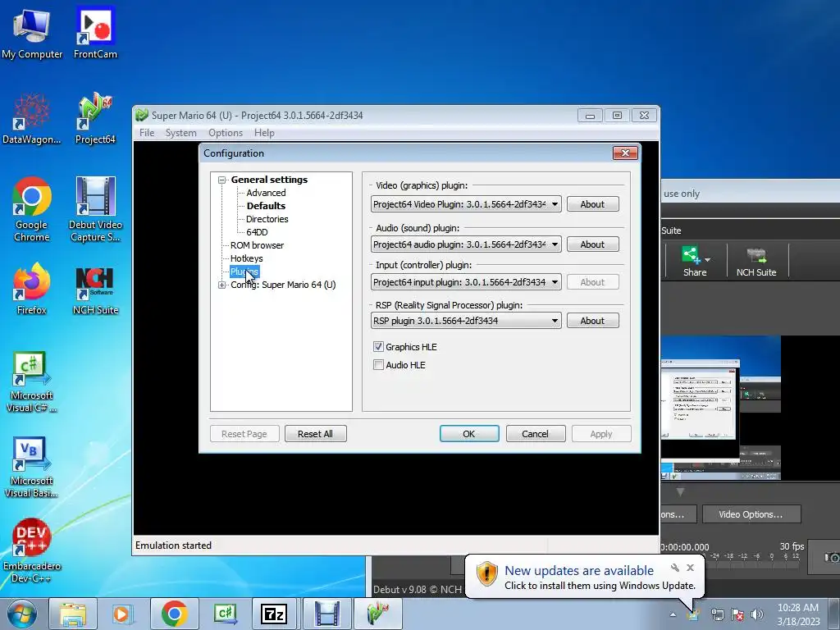This screenshot has width=840, height=630.
Task: Switch to Project64 taskbar icon
Action: [x=378, y=614]
